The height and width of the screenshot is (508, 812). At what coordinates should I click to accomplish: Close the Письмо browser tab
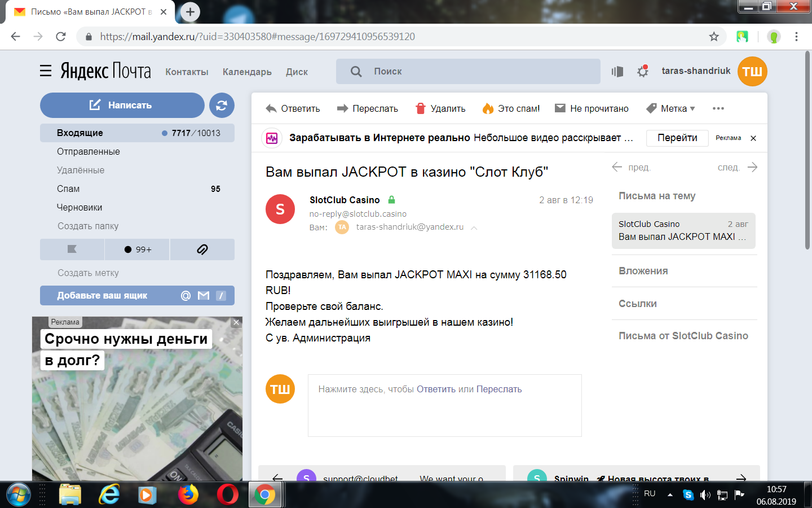164,12
